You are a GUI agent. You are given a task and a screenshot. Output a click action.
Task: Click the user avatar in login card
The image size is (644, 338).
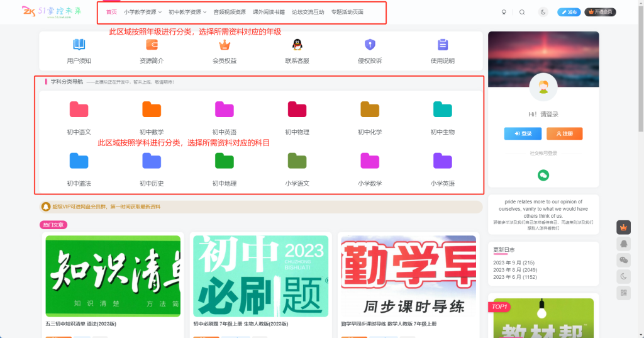pos(543,87)
